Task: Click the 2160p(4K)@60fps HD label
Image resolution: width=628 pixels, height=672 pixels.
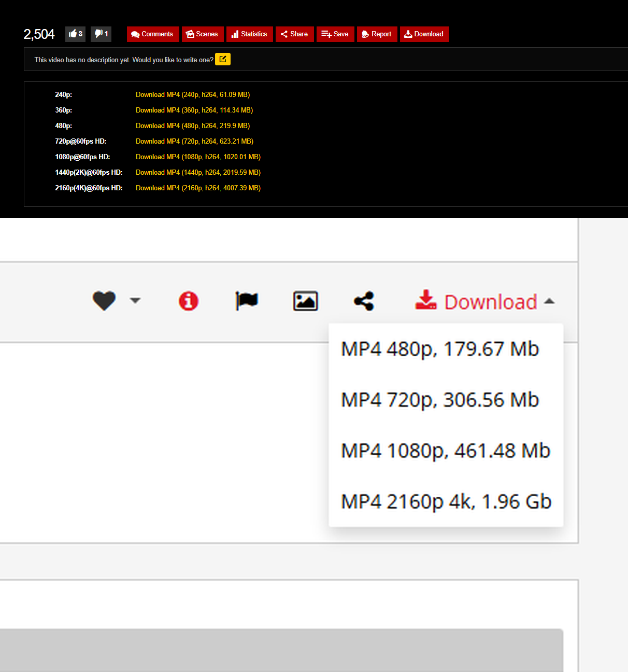Action: pos(89,188)
